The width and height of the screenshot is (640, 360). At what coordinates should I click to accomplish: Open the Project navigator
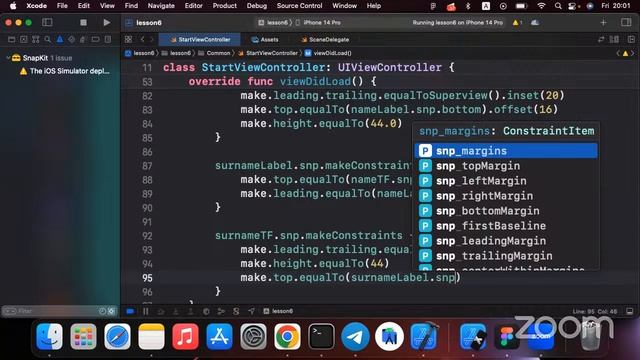11,40
